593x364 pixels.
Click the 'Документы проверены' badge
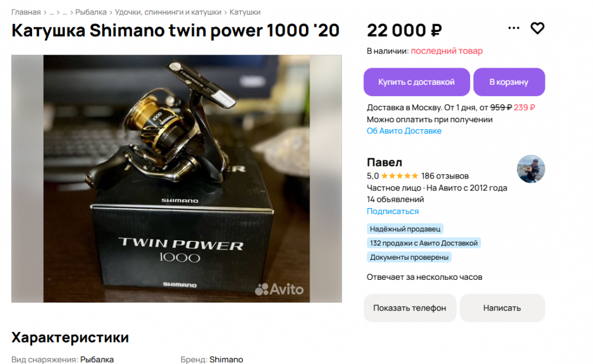click(409, 257)
